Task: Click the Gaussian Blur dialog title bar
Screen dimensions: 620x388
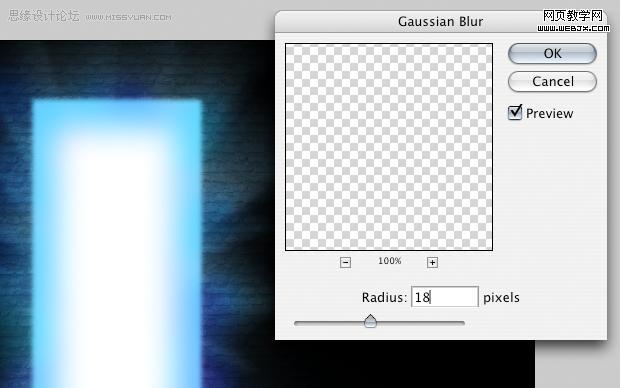Action: point(440,21)
